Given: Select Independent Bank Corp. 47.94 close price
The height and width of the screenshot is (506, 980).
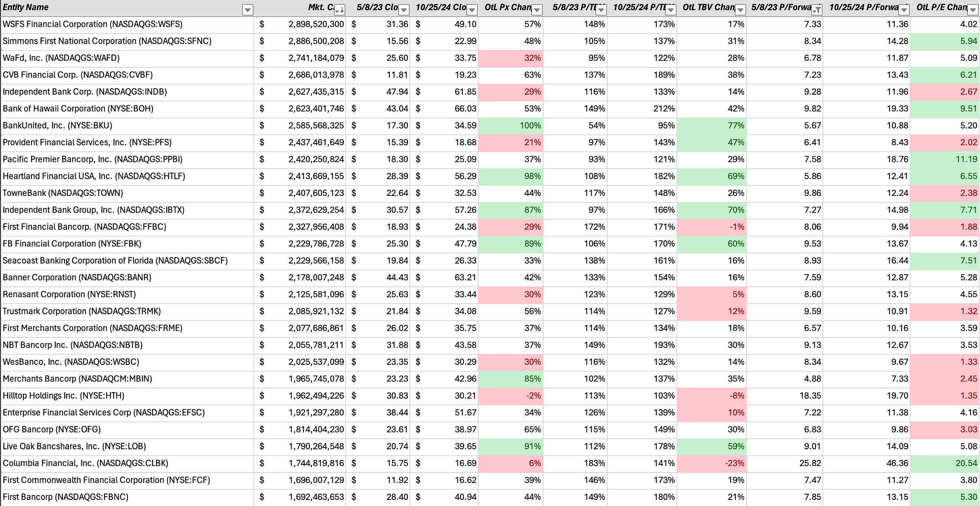Looking at the screenshot, I should [378, 92].
